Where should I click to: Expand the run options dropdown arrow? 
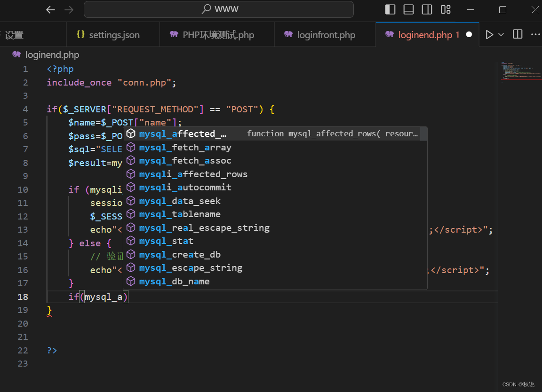(x=501, y=34)
